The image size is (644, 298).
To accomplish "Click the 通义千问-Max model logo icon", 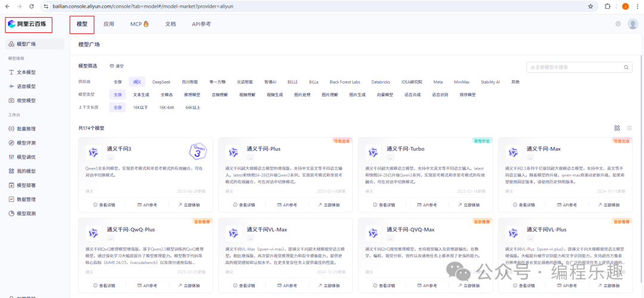I will pos(513,152).
